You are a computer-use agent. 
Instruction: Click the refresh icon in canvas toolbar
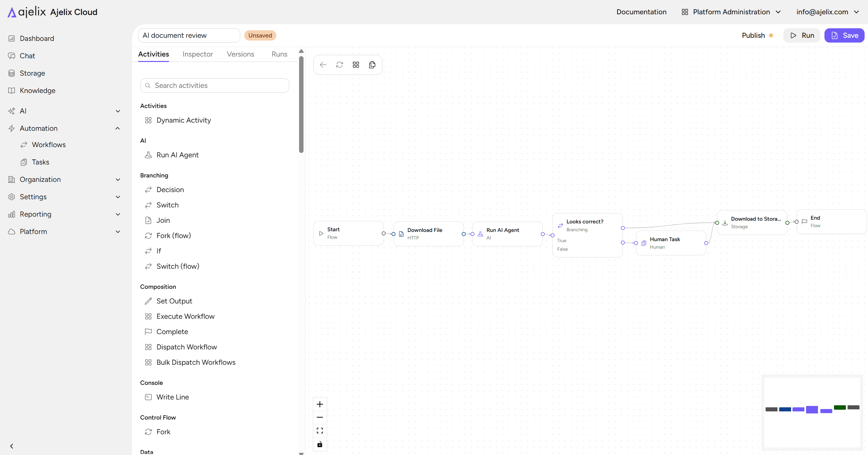tap(340, 65)
